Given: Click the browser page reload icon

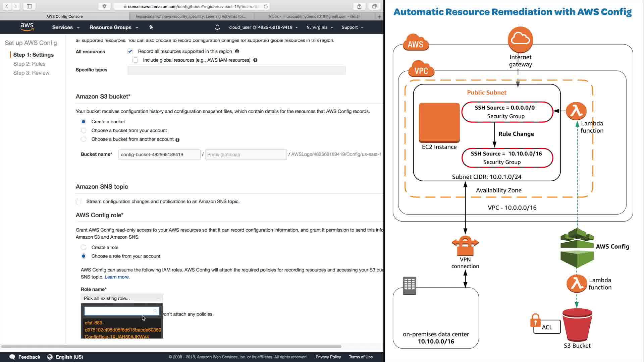Looking at the screenshot, I should [266, 6].
